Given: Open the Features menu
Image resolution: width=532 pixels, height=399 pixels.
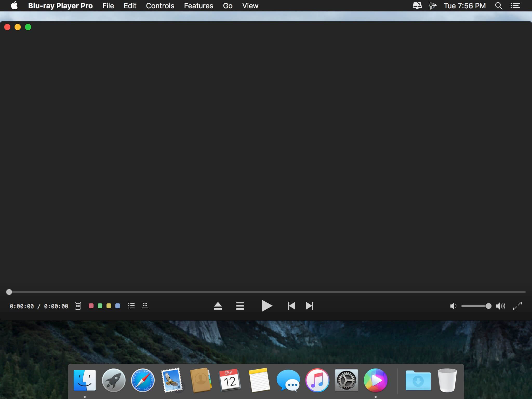Looking at the screenshot, I should (198, 6).
